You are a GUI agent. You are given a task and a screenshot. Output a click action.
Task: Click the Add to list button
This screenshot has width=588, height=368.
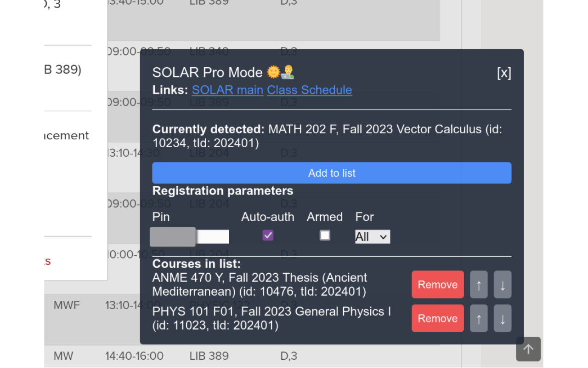pos(332,173)
